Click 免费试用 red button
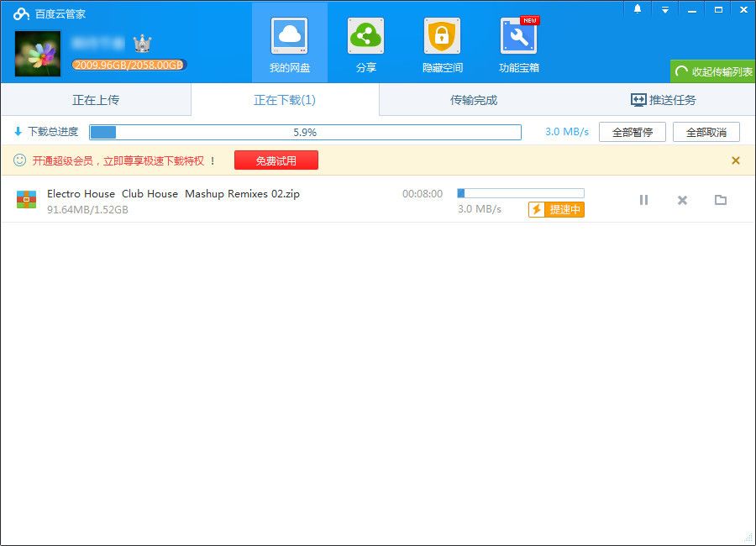This screenshot has height=546, width=756. tap(276, 160)
